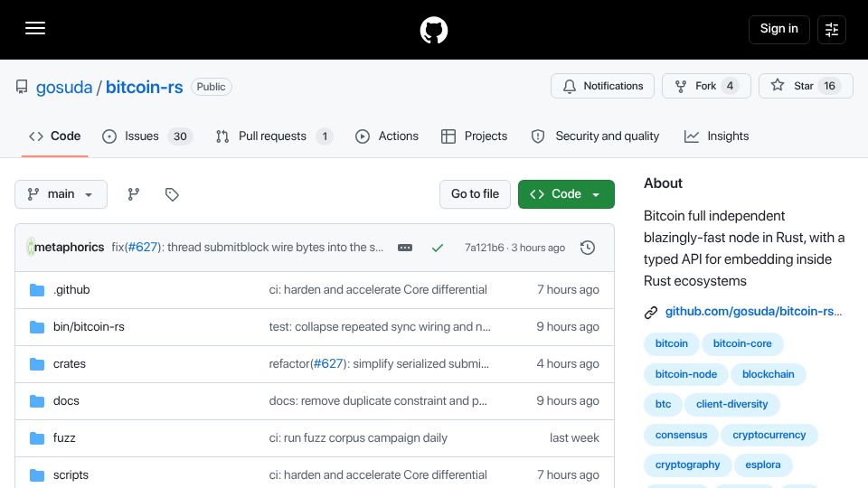Select the cryptocurrency topic tag
The width and height of the screenshot is (868, 488).
[769, 436]
